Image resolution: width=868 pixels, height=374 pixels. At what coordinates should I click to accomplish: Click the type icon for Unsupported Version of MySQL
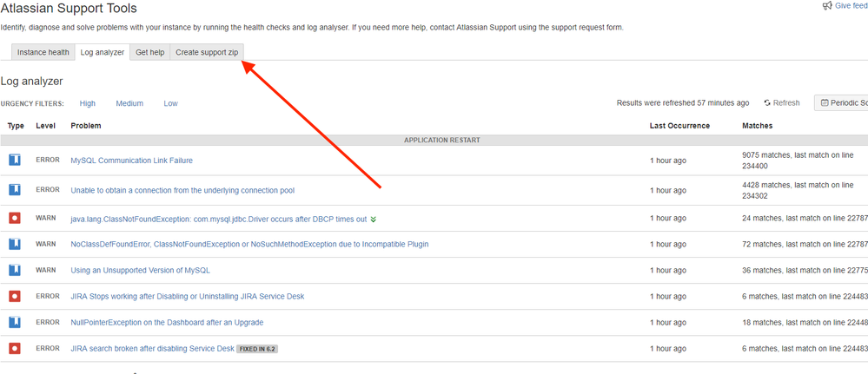[x=15, y=270]
